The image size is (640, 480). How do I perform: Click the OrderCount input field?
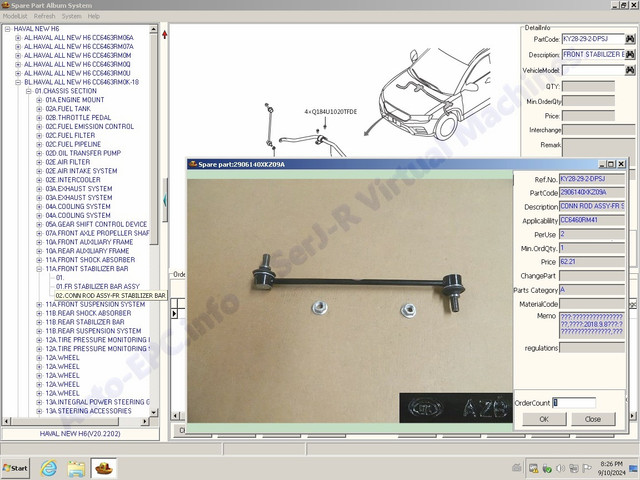[574, 403]
